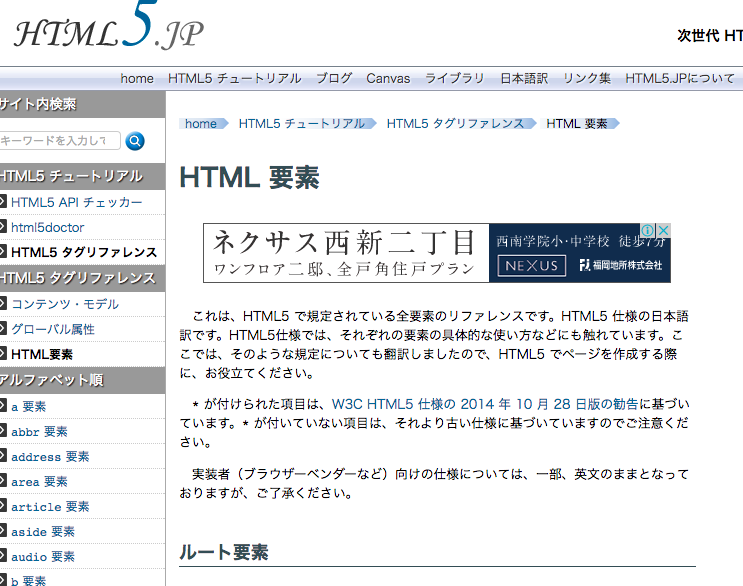Select HTML要素 sidebar item
The height and width of the screenshot is (586, 743).
tap(42, 354)
